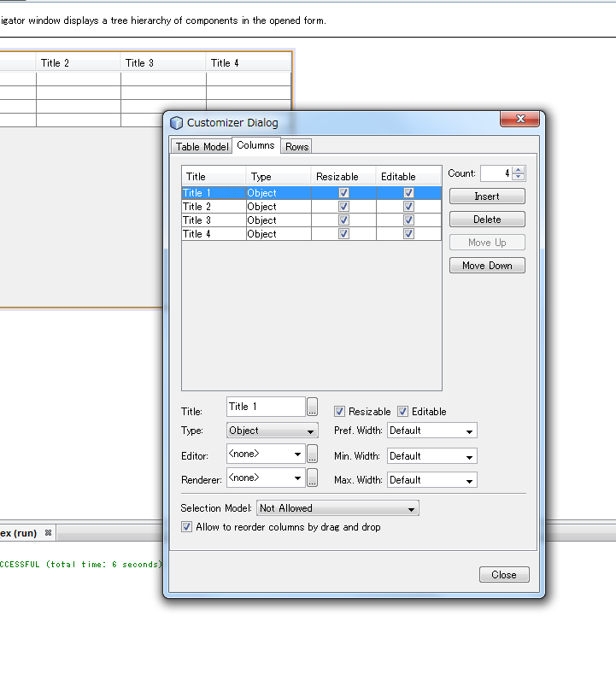Click the ellipsis button next to Title field
The image size is (616, 680).
coord(312,407)
